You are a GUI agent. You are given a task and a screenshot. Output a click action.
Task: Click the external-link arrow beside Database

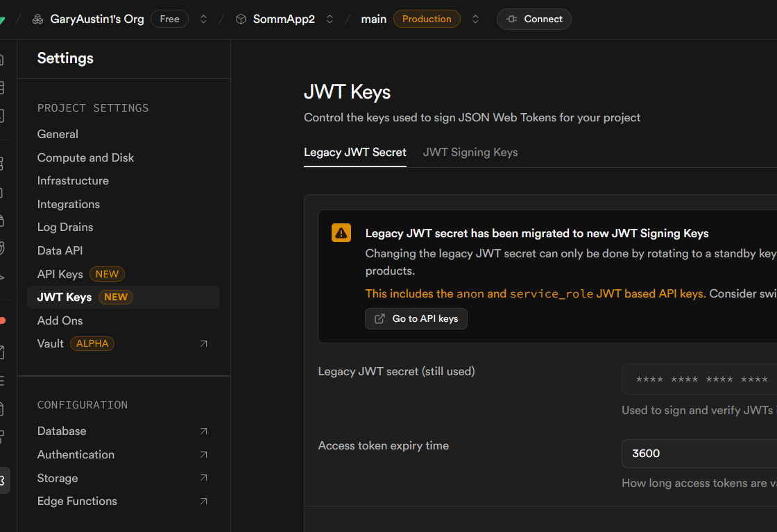point(203,431)
